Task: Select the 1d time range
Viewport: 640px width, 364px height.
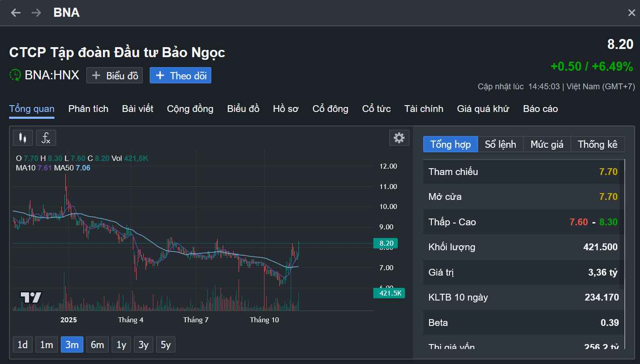Action: [x=23, y=345]
